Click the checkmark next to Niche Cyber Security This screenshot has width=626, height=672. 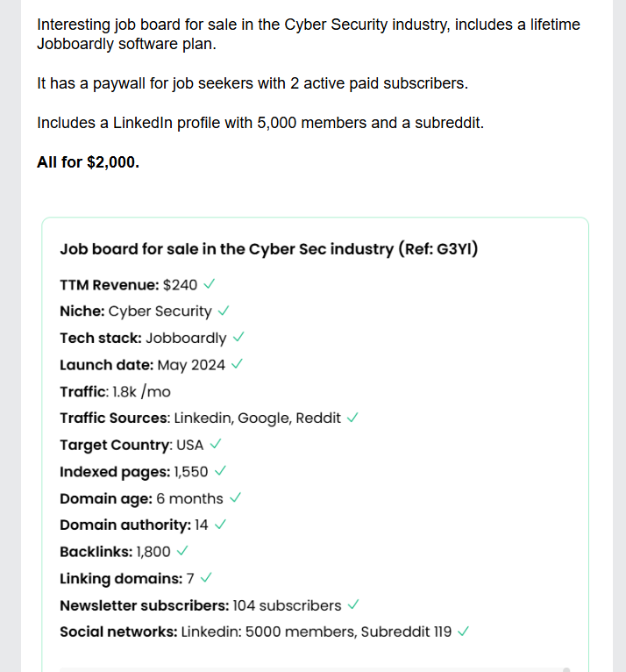pyautogui.click(x=224, y=311)
